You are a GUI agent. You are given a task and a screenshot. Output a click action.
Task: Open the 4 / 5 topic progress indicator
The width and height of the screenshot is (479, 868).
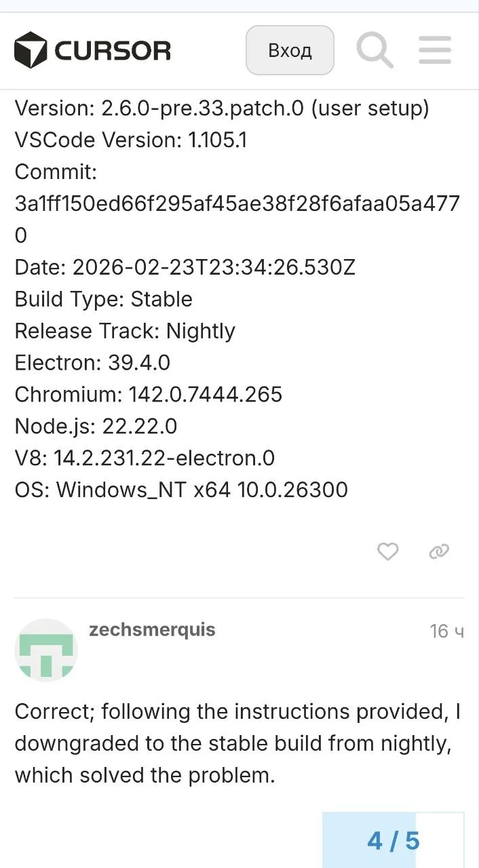[394, 841]
